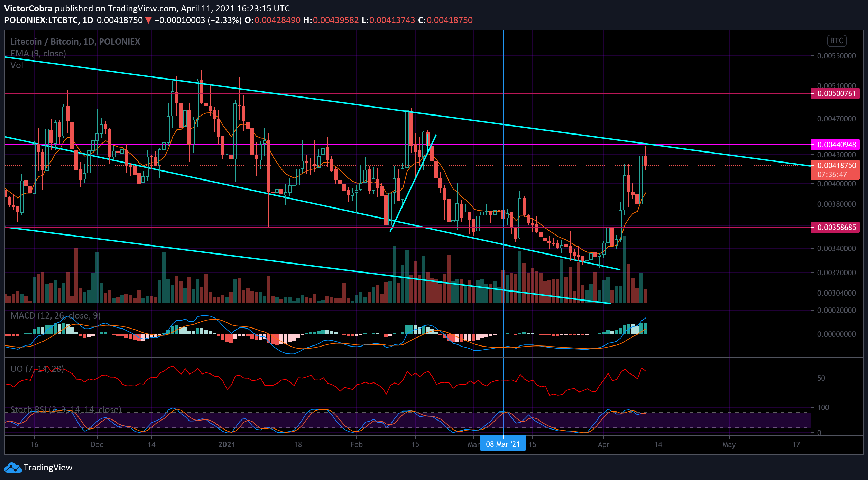Viewport: 868px width, 480px height.
Task: Click the 100 level on Stoch RSI axis
Action: click(x=823, y=408)
